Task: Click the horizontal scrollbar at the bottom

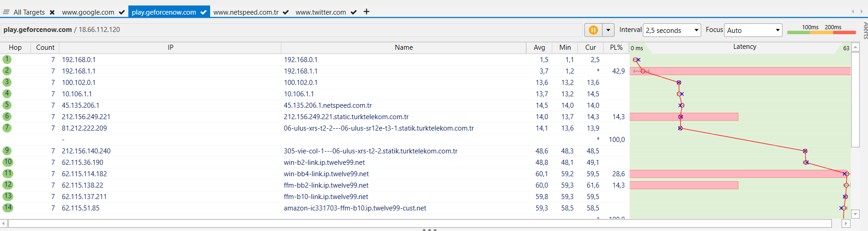Action: pos(419,223)
